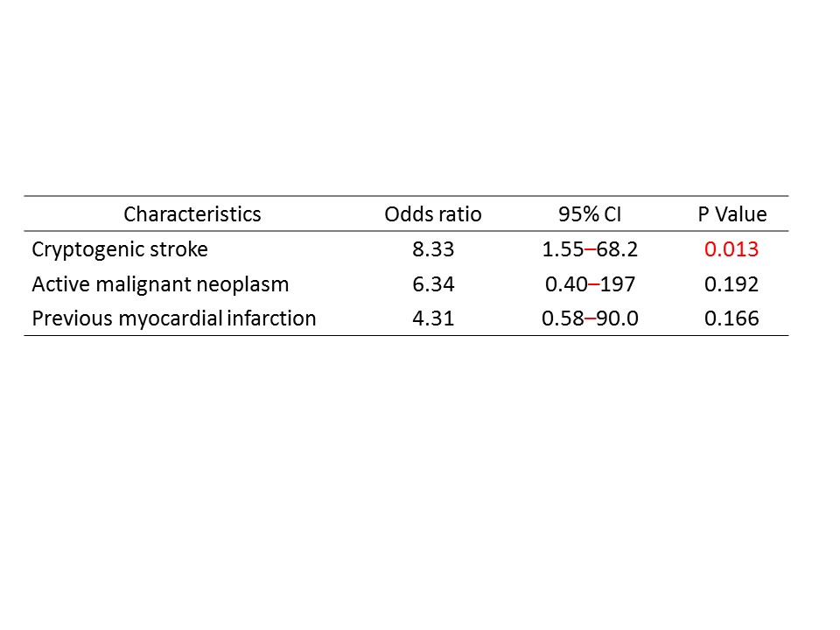Click the red dash in 0.58–90.0

[x=591, y=319]
